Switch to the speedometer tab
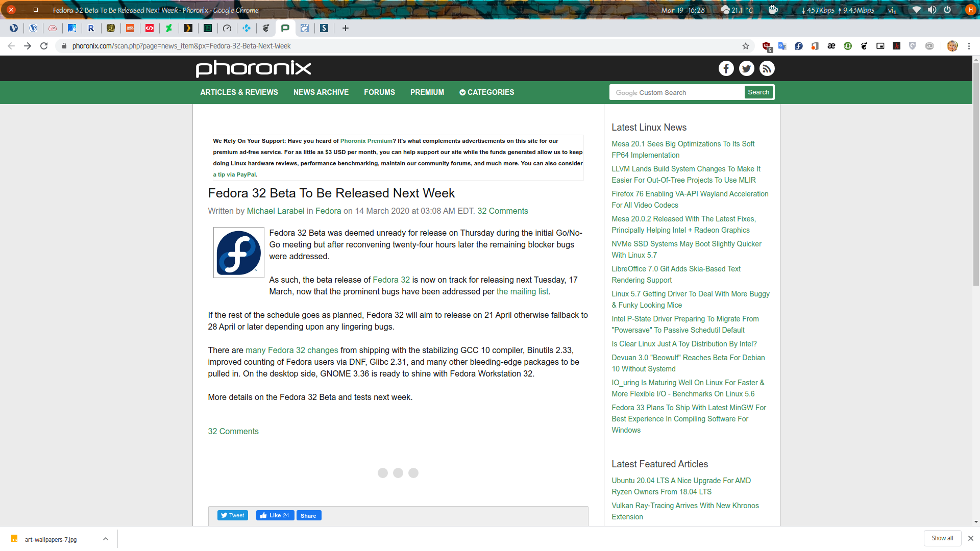Viewport: 980px width, 551px height. tap(227, 28)
